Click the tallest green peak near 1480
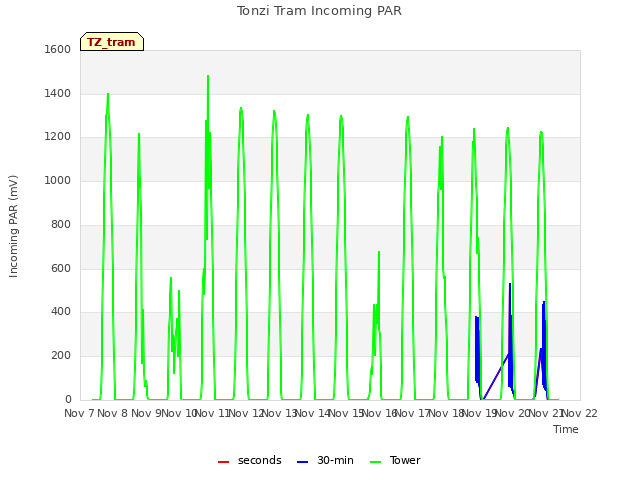The image size is (640, 480). (208, 77)
